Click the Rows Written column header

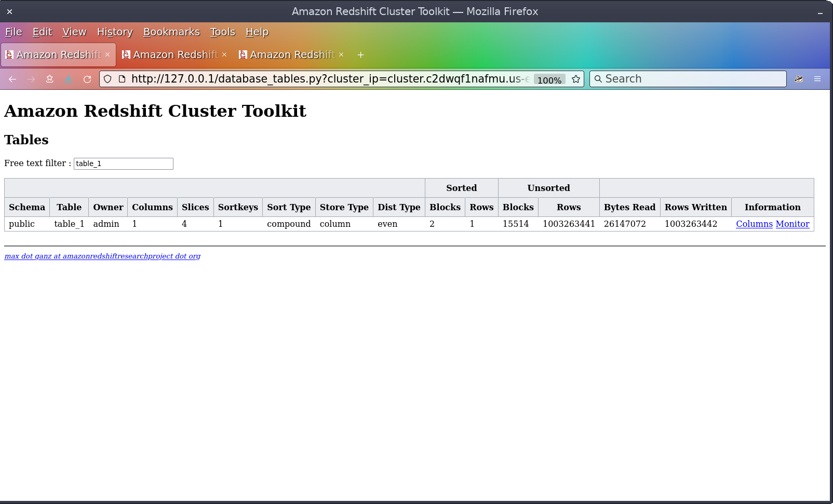click(x=696, y=207)
